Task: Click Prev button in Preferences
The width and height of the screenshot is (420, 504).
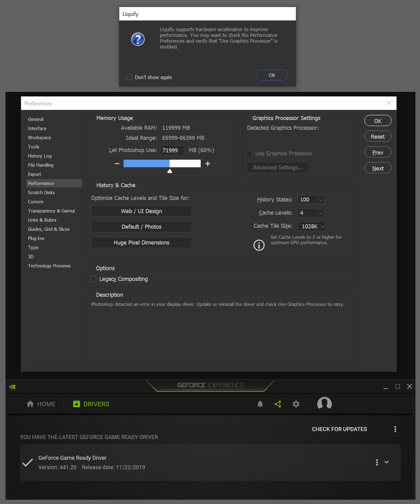Action: [378, 152]
